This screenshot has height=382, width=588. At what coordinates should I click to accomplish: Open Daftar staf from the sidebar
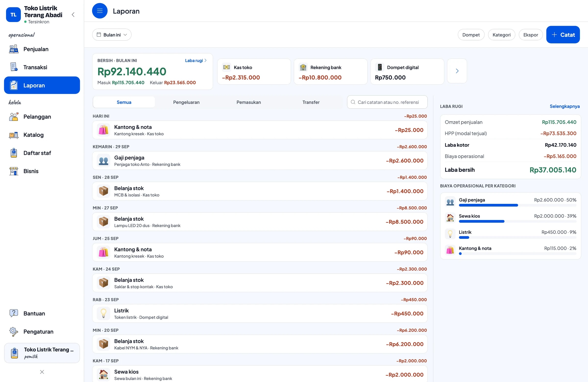(42, 153)
